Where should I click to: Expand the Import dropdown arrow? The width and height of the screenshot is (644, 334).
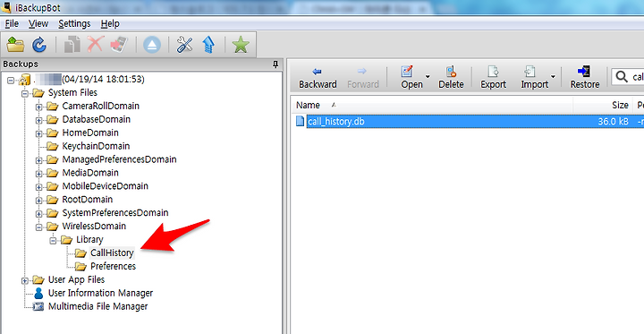pyautogui.click(x=553, y=77)
